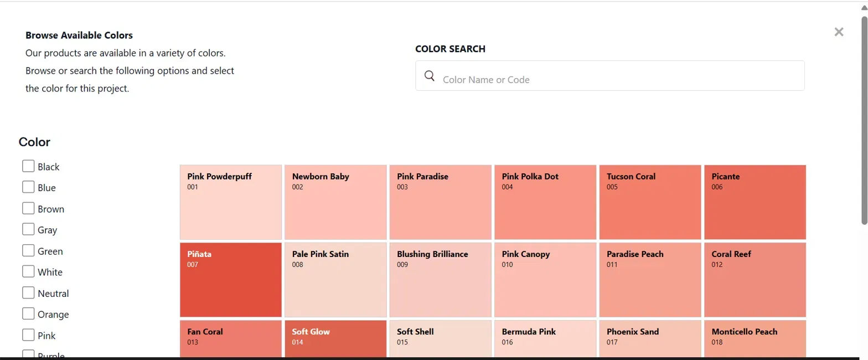Choose the Phoenix Sand 017 swatch
The height and width of the screenshot is (360, 868).
[x=650, y=339]
